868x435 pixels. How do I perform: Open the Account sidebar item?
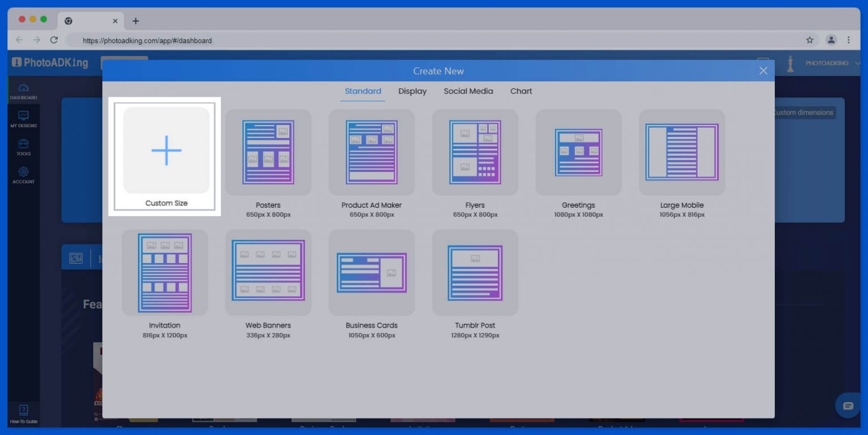(23, 175)
